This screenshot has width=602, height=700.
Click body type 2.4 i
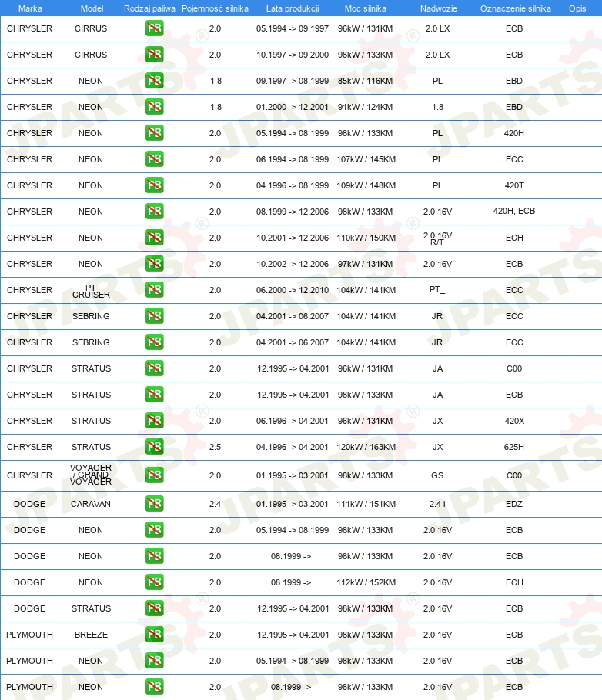tap(437, 504)
